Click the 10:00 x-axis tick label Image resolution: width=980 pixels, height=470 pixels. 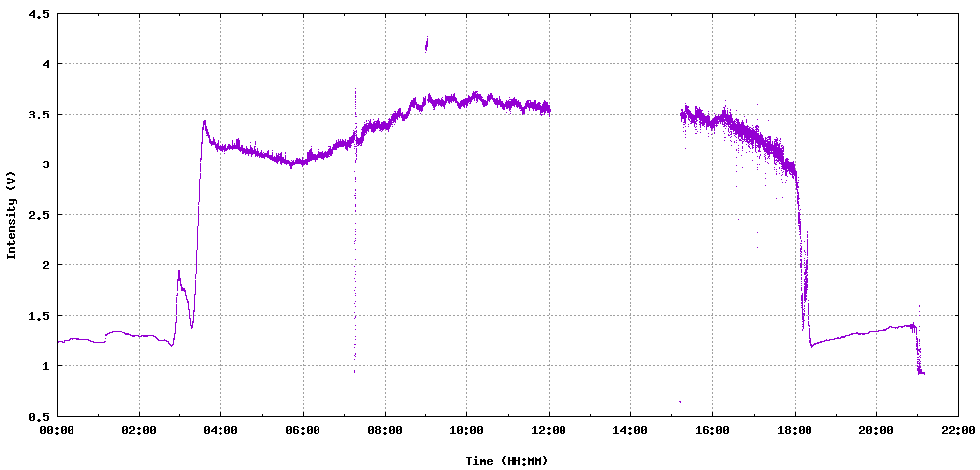pyautogui.click(x=466, y=430)
